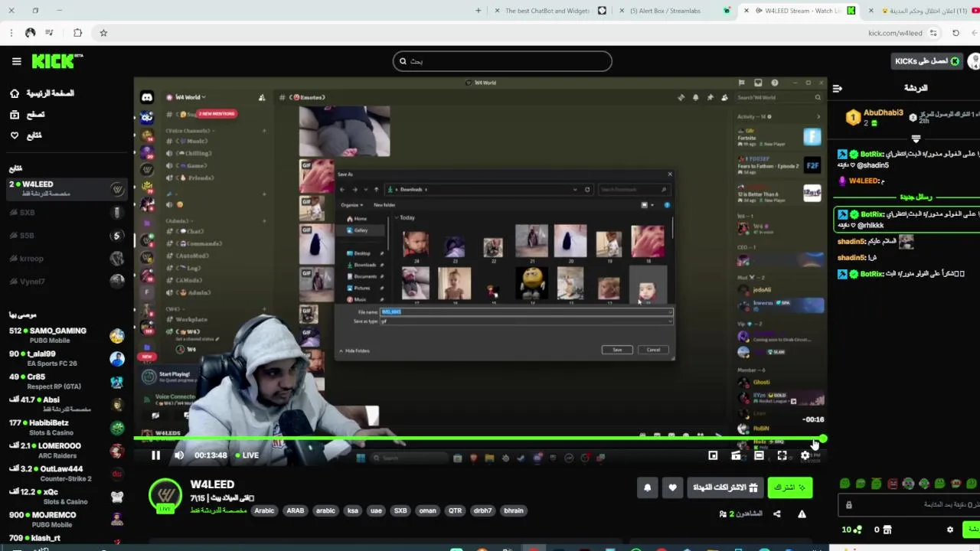Screen dimensions: 980x551
Task: Pause the live stream
Action: point(155,455)
